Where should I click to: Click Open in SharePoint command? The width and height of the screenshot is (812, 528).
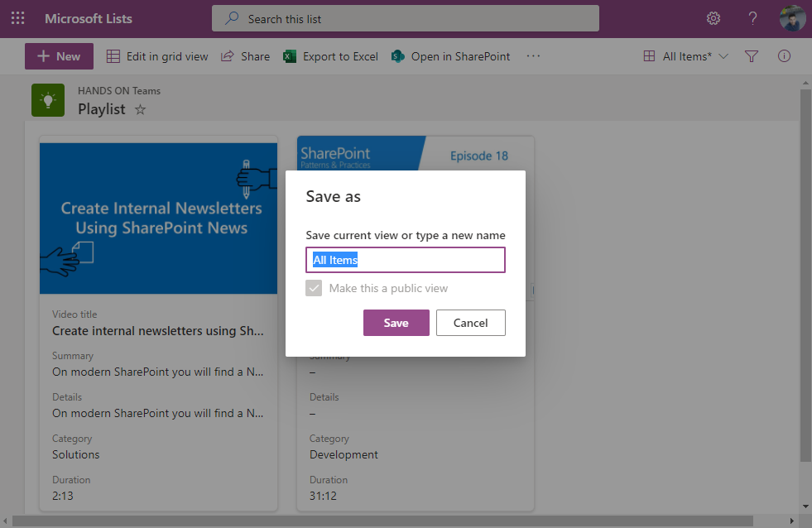[x=450, y=56]
